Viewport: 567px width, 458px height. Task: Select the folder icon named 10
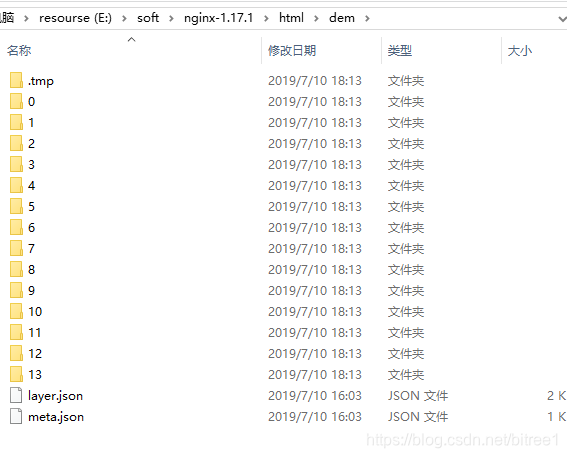point(16,311)
